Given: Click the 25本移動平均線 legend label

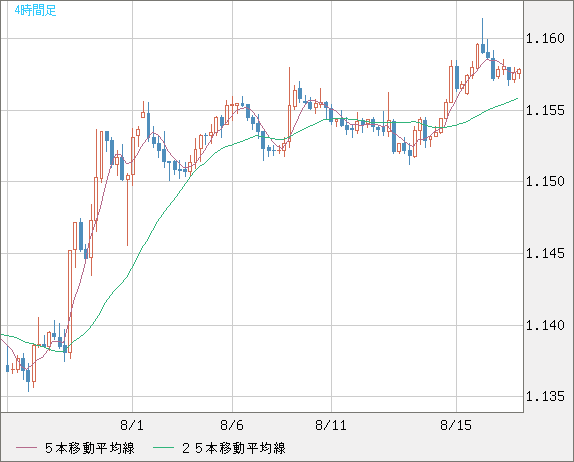Looking at the screenshot, I should click(x=234, y=448).
